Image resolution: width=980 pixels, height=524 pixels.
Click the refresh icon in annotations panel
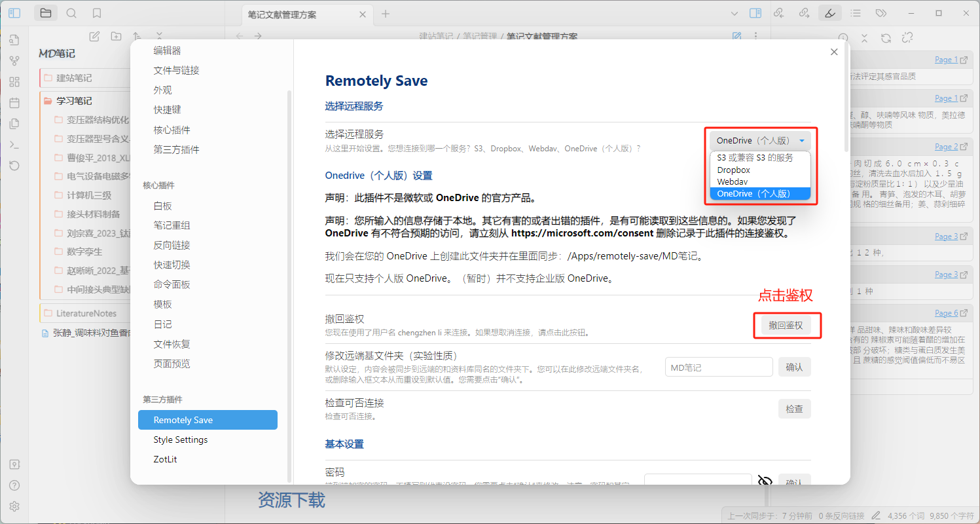coord(886,38)
